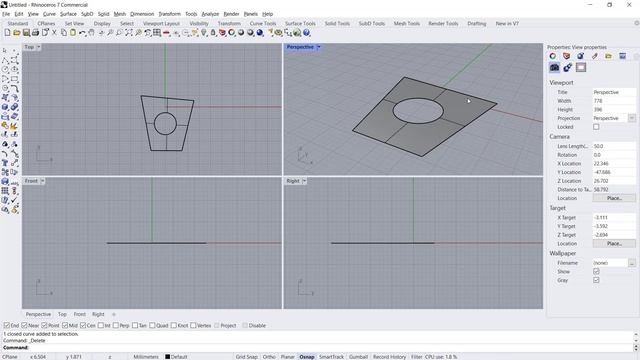Select the Pan hand tool
The width and height of the screenshot is (640, 360).
pos(91,33)
